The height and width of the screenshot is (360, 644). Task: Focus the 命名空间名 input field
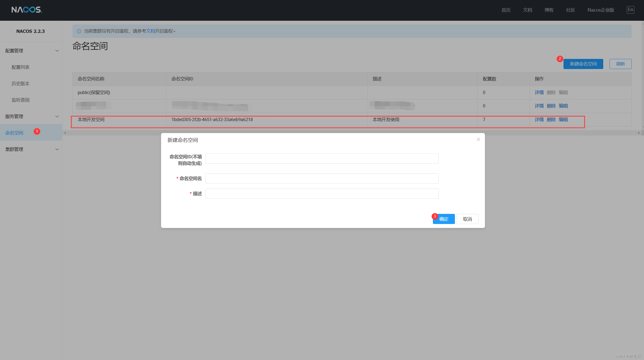tap(322, 178)
